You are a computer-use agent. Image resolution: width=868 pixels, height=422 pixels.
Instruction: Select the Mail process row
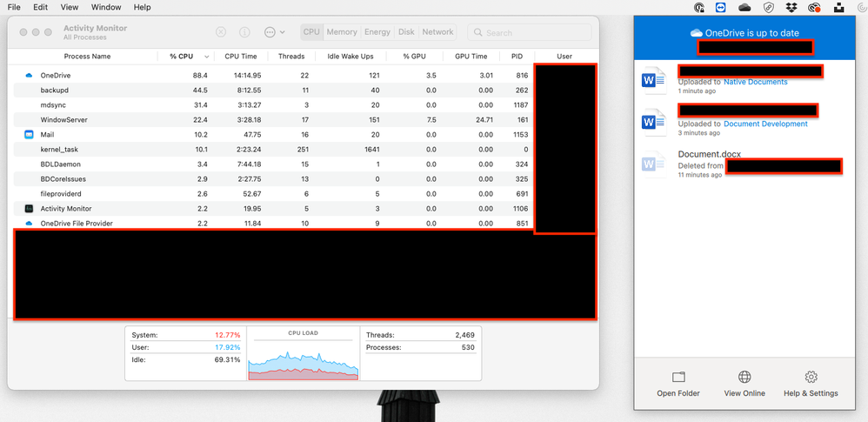274,135
